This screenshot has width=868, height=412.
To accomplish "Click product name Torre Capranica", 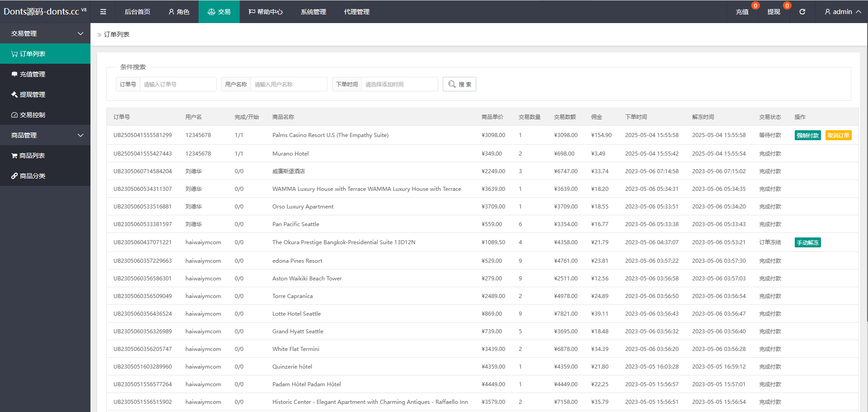I will tap(292, 296).
